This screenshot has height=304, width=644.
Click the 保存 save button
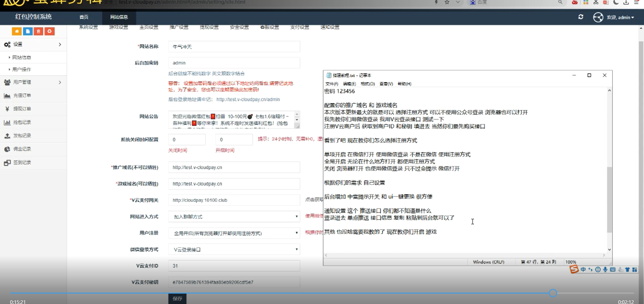(x=177, y=298)
